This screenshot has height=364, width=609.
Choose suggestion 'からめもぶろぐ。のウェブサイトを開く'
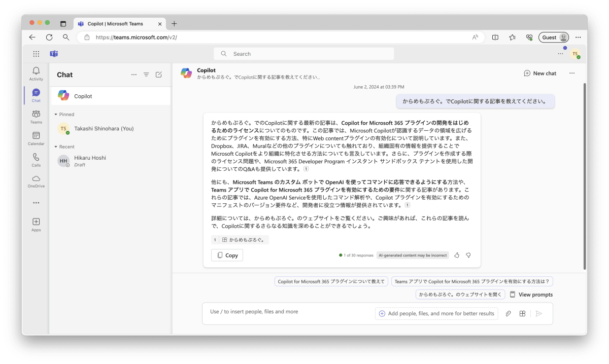pyautogui.click(x=460, y=295)
